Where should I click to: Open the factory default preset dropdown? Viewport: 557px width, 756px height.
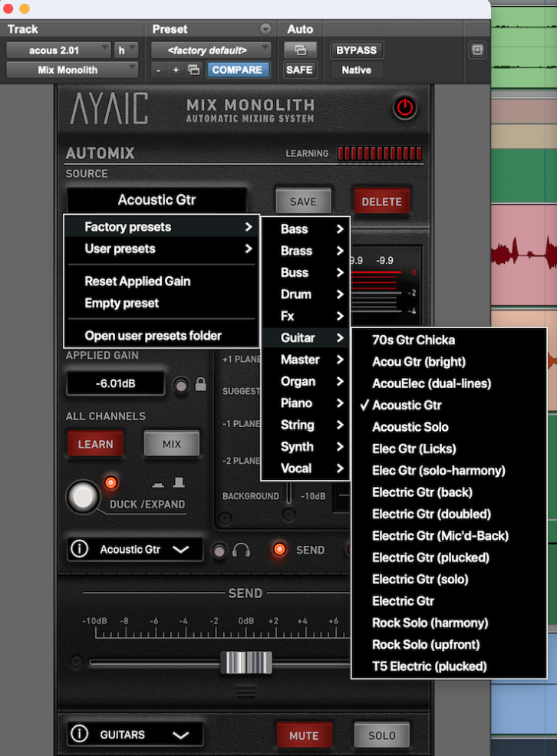click(x=211, y=50)
